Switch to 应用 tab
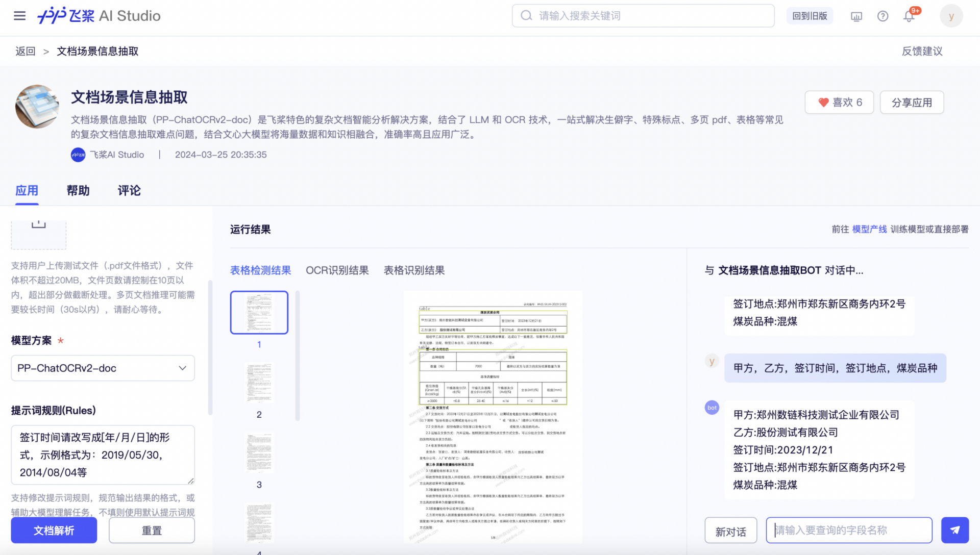 pyautogui.click(x=27, y=191)
